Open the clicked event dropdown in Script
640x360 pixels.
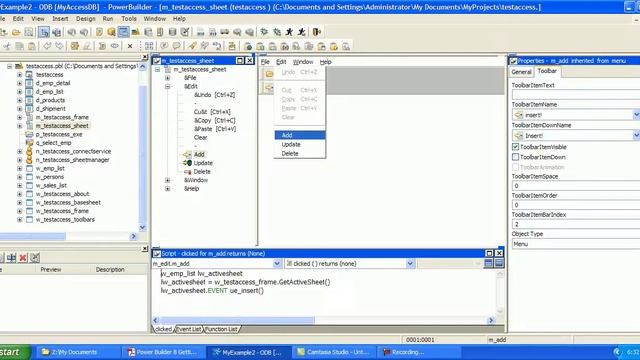pos(410,264)
